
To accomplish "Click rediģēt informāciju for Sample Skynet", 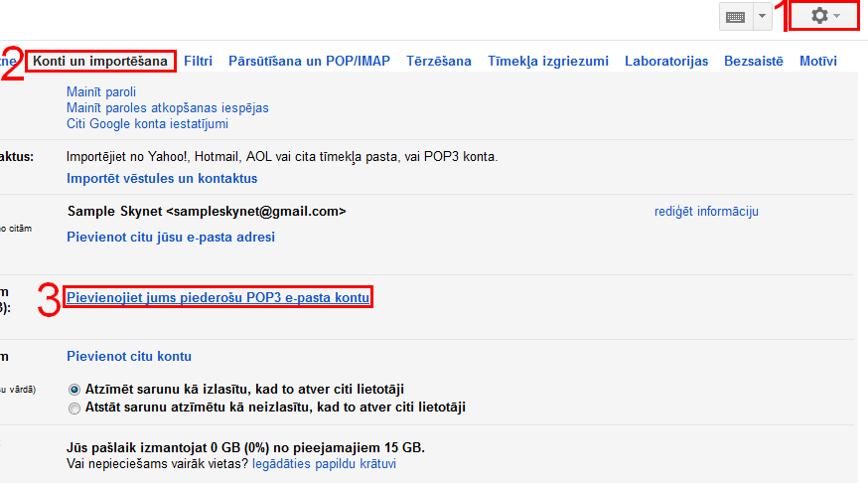I will coord(706,211).
